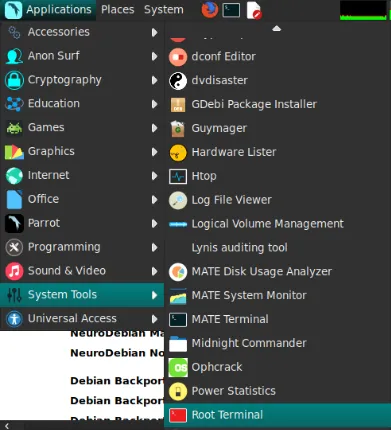Click the GDebi Package Installer icon
The image size is (391, 430).
[178, 105]
